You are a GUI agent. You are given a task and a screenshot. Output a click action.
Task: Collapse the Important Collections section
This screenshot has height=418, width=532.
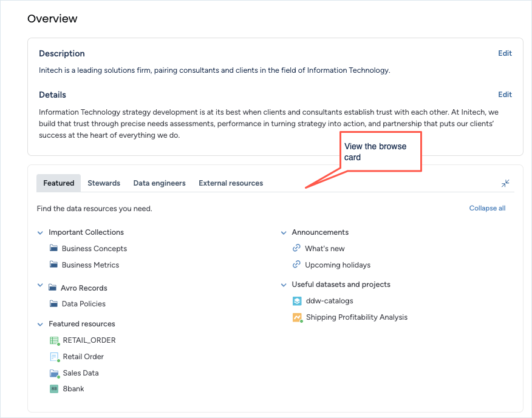pos(41,232)
